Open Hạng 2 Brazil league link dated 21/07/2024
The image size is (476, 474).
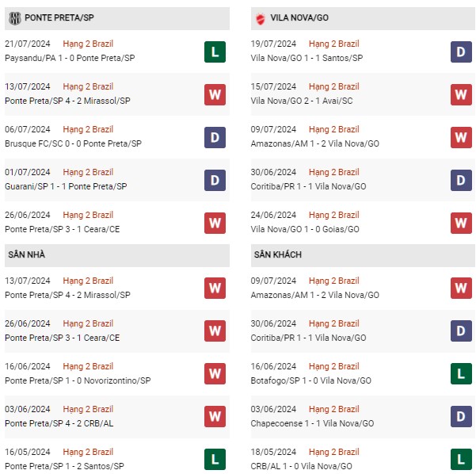click(88, 44)
